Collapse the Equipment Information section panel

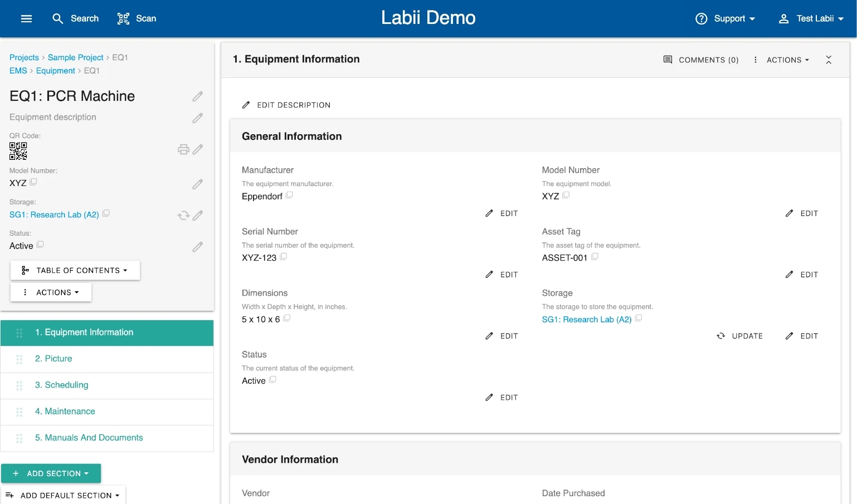[829, 60]
